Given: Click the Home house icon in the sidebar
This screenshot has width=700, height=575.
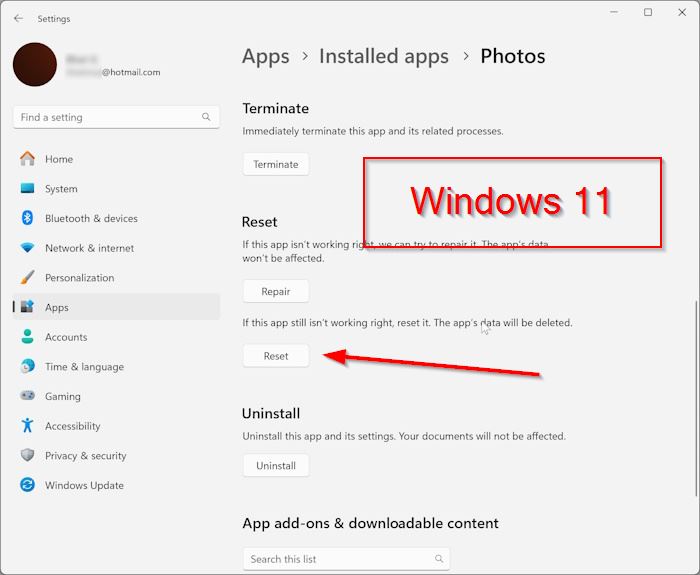Looking at the screenshot, I should pyautogui.click(x=27, y=159).
